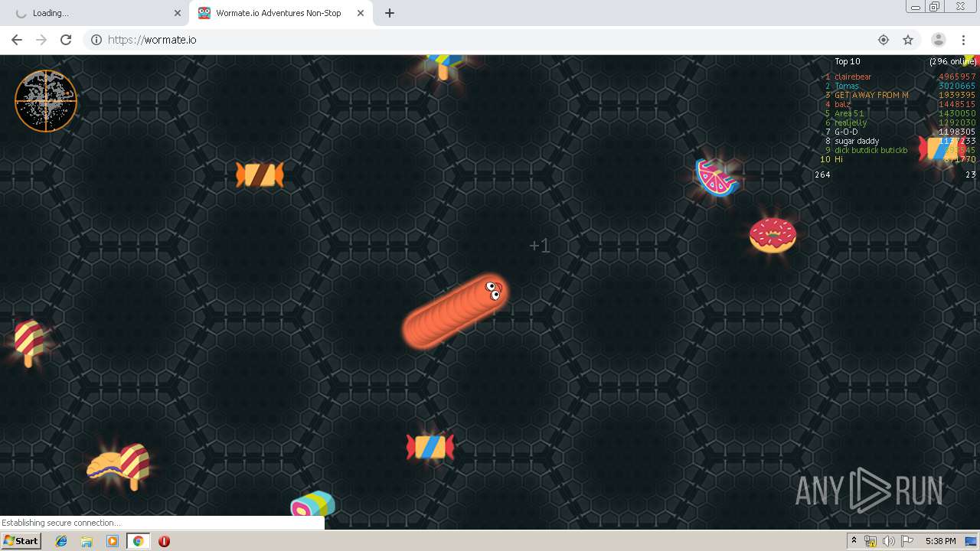Launch Internet Explorer from the taskbar
The height and width of the screenshot is (551, 980).
click(62, 541)
